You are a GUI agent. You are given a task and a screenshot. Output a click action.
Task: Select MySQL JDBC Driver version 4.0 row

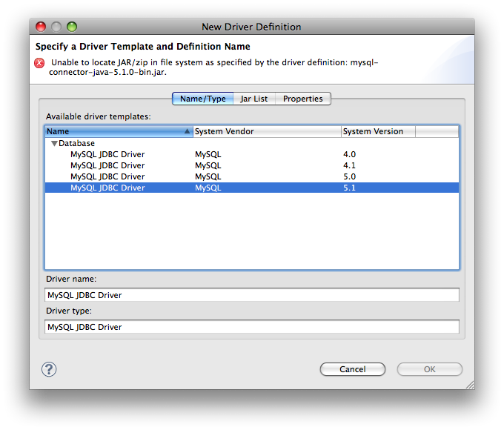pos(252,154)
